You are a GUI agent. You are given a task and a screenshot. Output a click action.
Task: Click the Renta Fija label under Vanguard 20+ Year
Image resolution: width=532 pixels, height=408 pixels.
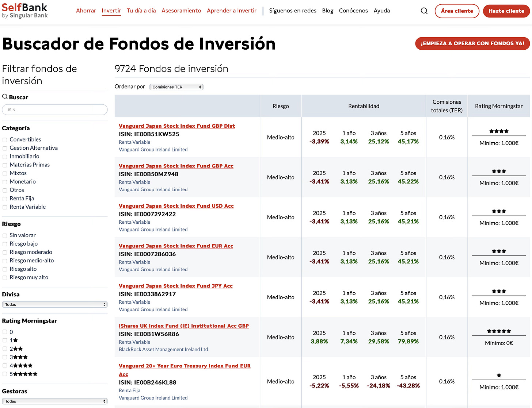coord(129,390)
